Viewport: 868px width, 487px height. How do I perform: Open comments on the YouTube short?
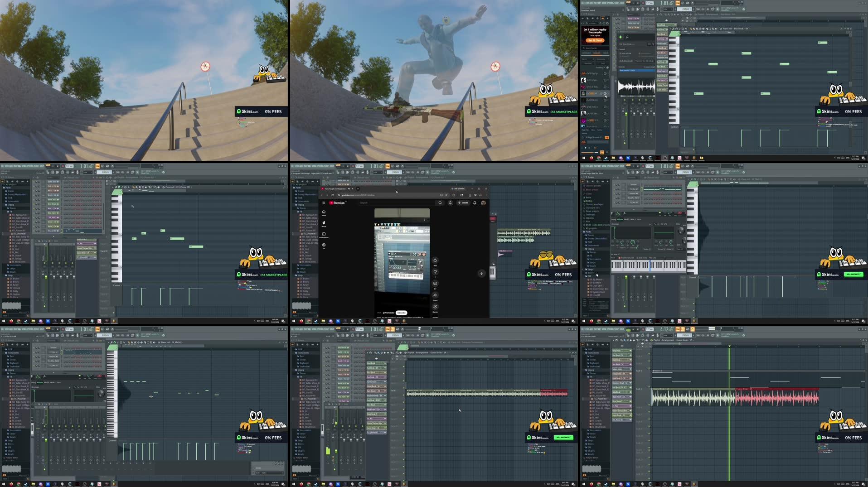(x=435, y=284)
